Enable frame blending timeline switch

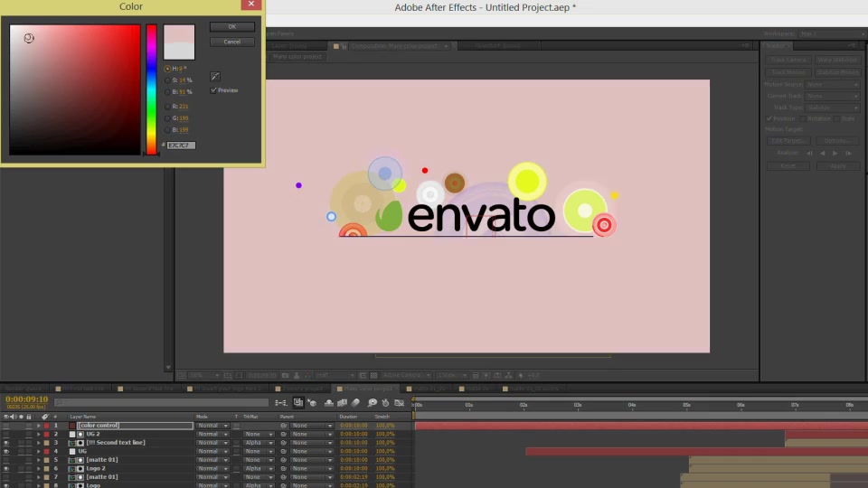(342, 403)
